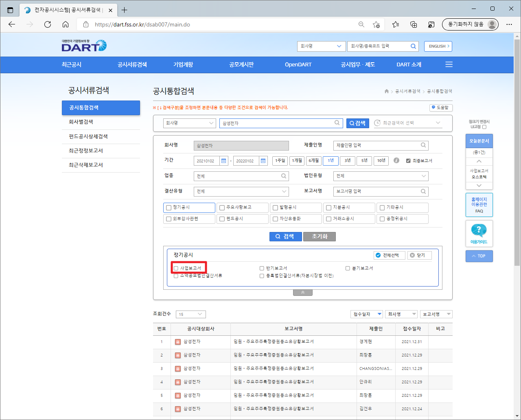Check the 지분공시 category checkbox
The image size is (521, 420).
pos(328,208)
